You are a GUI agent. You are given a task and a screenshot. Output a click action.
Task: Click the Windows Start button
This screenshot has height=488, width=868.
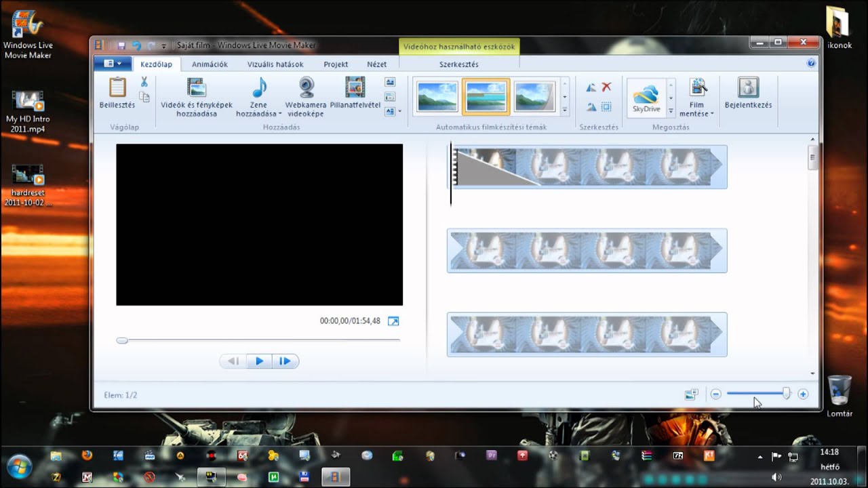[x=18, y=467]
